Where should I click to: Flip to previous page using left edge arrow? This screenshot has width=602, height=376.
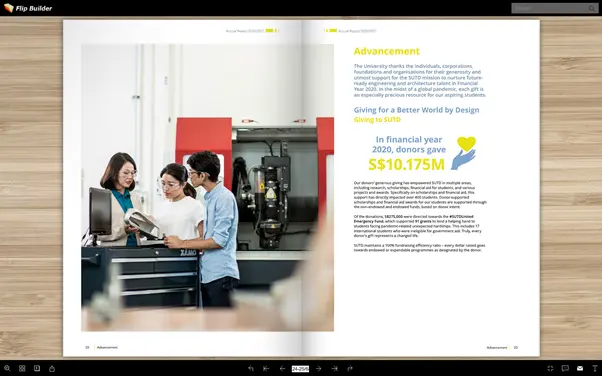pyautogui.click(x=10, y=188)
